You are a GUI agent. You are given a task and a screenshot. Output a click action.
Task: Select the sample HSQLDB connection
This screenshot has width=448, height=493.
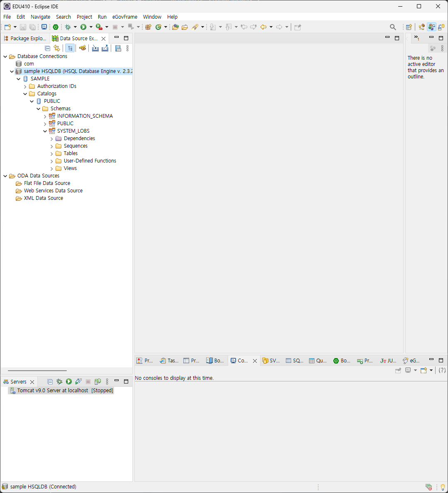73,71
